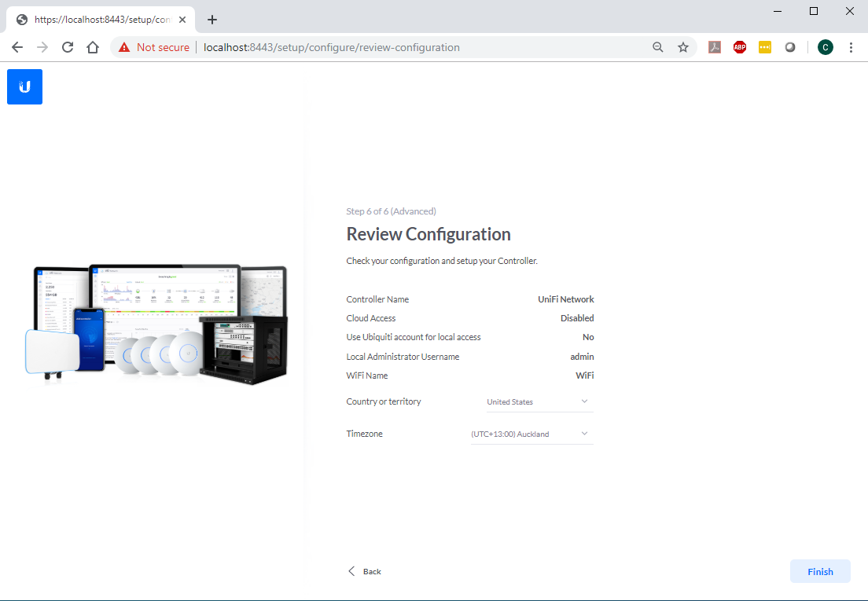Image resolution: width=868 pixels, height=601 pixels.
Task: Minimize the browser window
Action: 778,11
